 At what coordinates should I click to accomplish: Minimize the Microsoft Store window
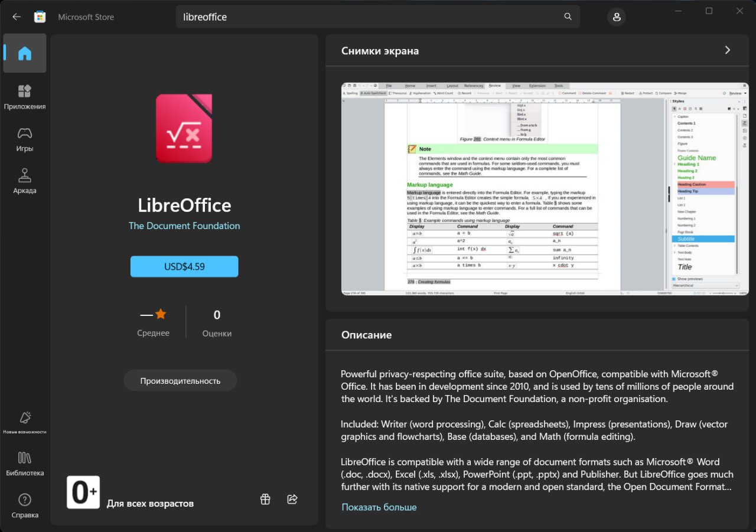pyautogui.click(x=678, y=11)
